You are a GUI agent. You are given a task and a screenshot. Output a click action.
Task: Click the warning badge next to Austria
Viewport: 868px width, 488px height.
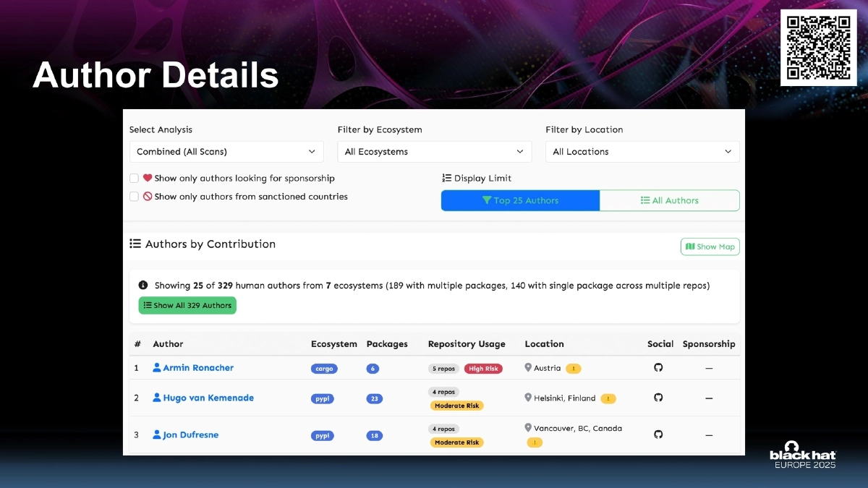coord(574,369)
